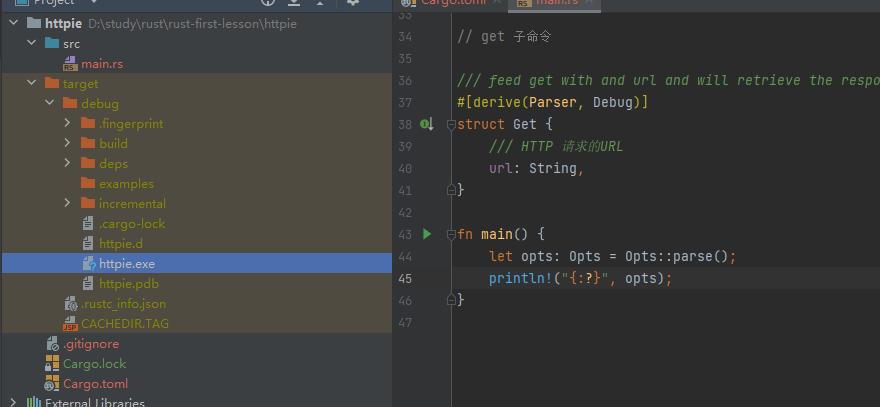Click the Cargo.toml file icon in tree

52,383
